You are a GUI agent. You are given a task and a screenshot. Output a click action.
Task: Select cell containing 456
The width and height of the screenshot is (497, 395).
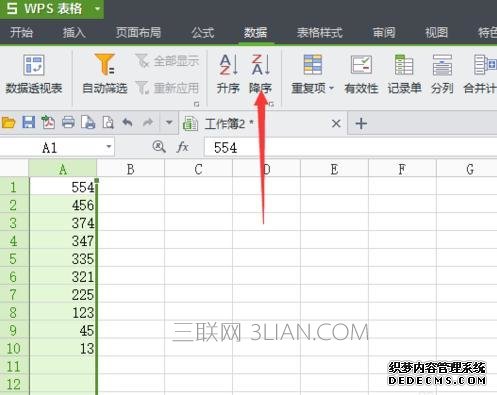click(x=63, y=205)
